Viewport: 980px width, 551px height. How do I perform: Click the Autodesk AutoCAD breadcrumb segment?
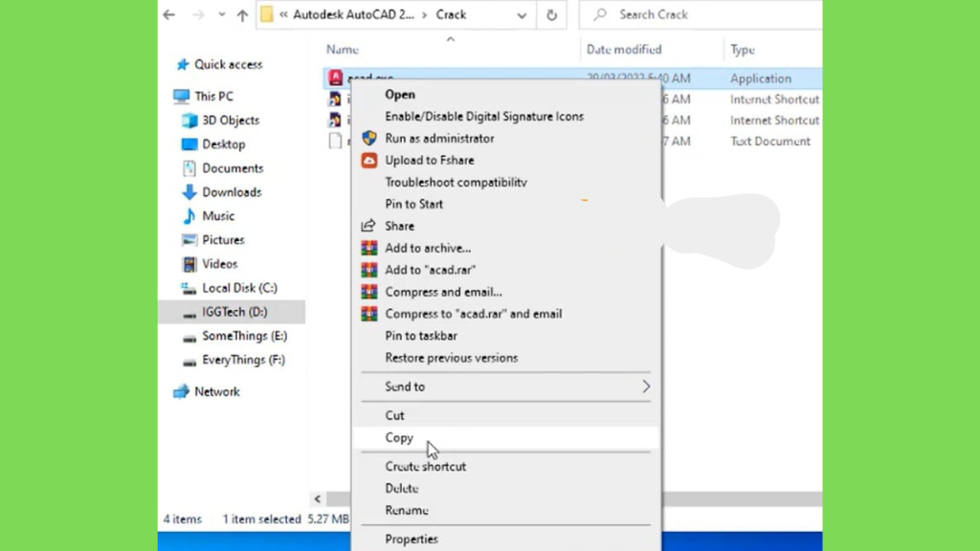coord(353,14)
